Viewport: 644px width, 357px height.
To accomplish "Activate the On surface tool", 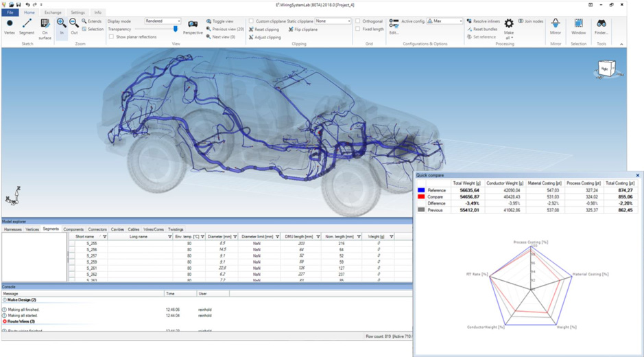I will pyautogui.click(x=45, y=26).
